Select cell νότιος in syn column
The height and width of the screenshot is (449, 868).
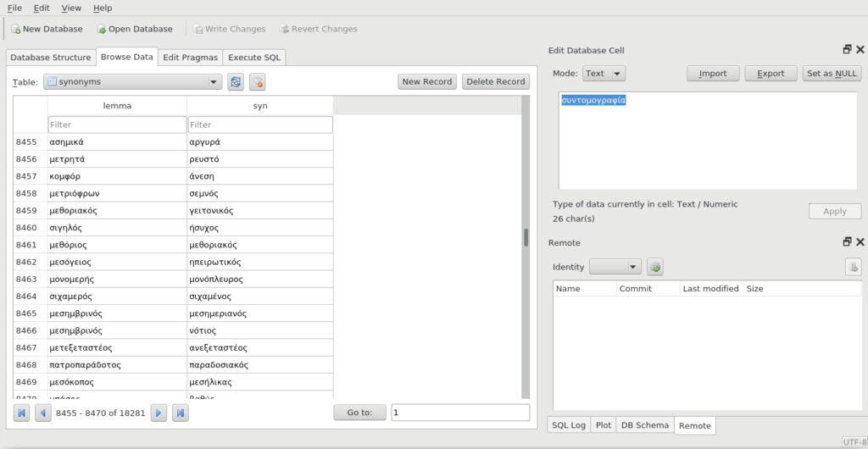pos(260,330)
